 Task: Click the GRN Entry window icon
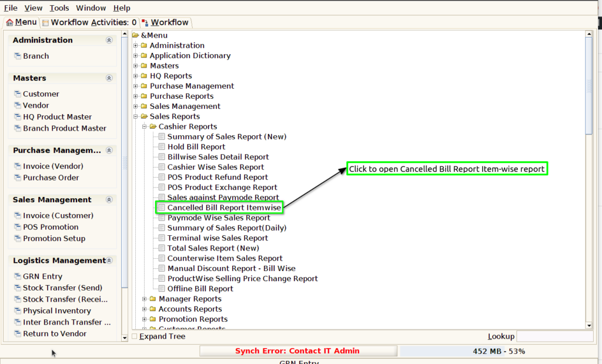click(x=17, y=276)
